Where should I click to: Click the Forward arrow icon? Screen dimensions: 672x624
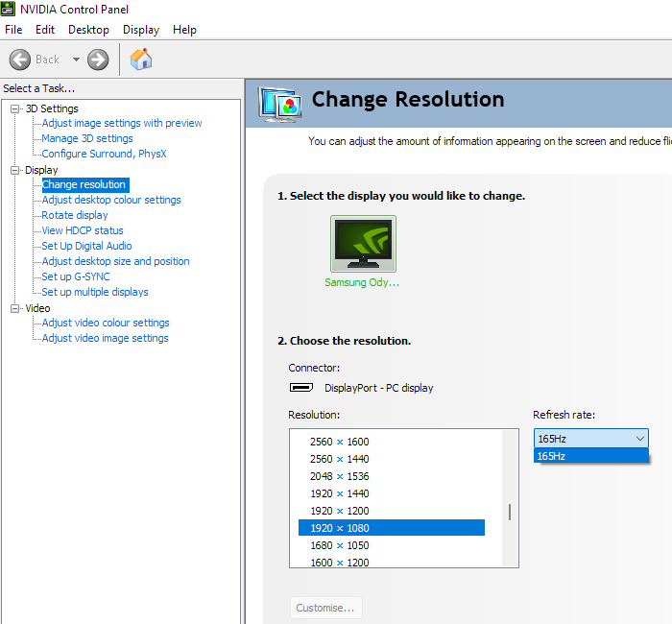pyautogui.click(x=98, y=60)
